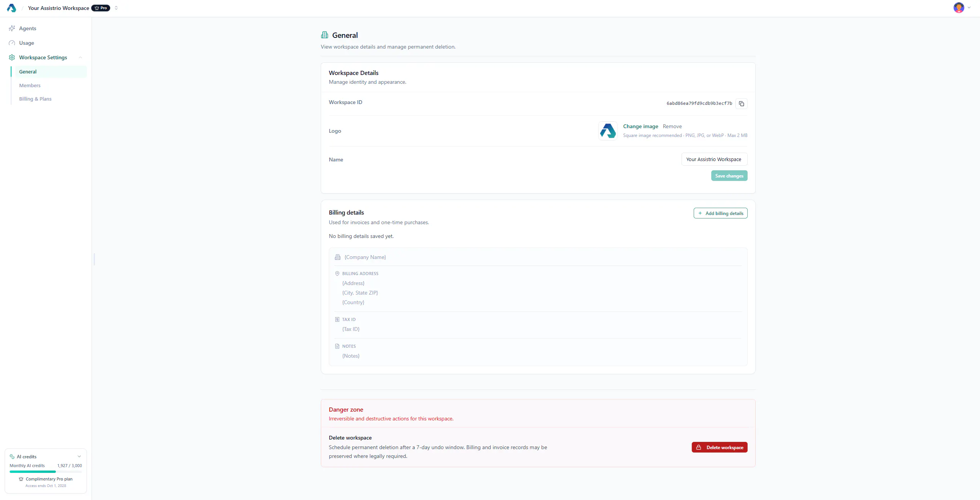Focus the workspace Name input field
Image resolution: width=980 pixels, height=500 pixels.
click(x=714, y=159)
